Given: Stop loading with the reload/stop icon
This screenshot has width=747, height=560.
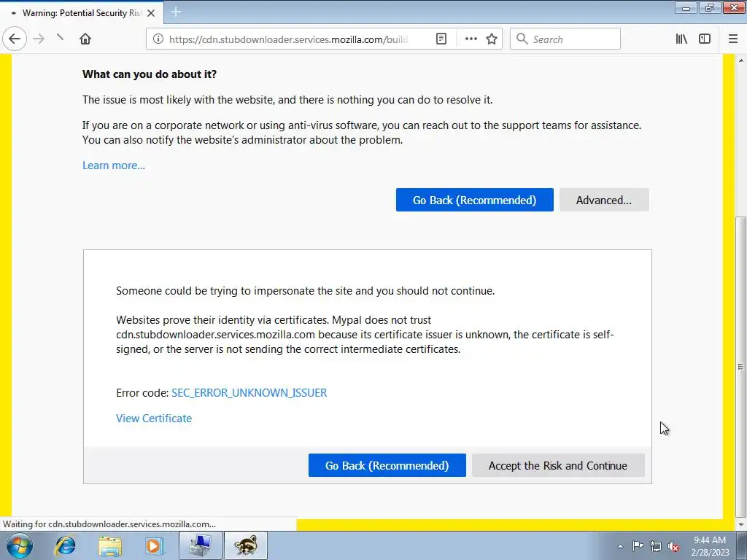Looking at the screenshot, I should [x=60, y=37].
